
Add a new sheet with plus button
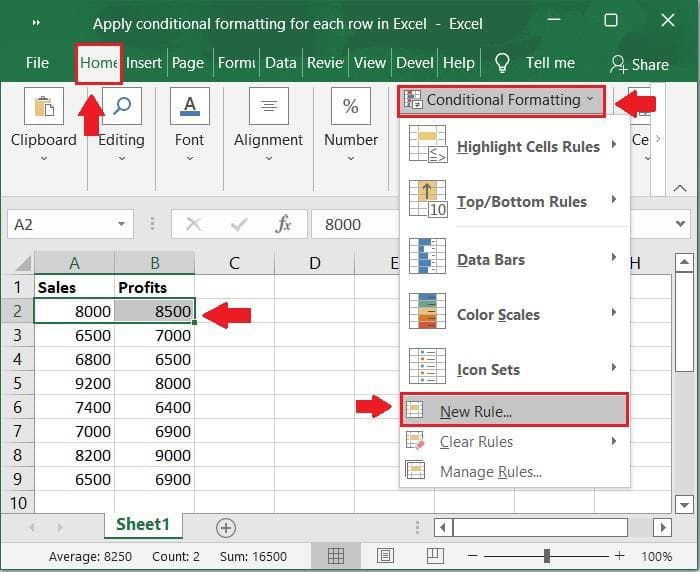pyautogui.click(x=226, y=528)
